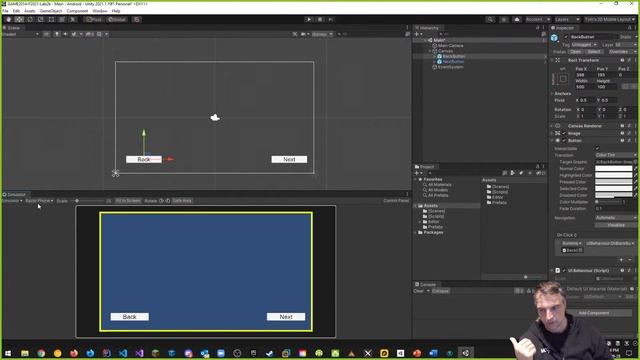Open the Scenes folder in Assets pane

pos(498,187)
